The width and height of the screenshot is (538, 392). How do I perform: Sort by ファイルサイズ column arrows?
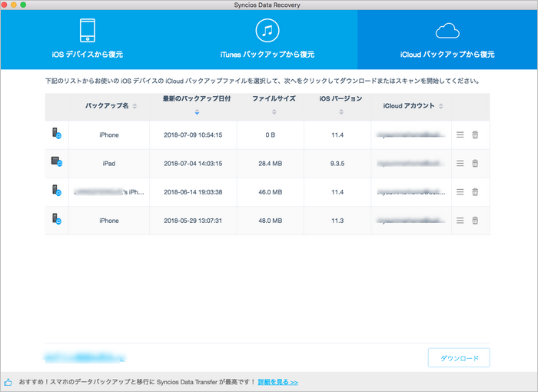click(274, 112)
